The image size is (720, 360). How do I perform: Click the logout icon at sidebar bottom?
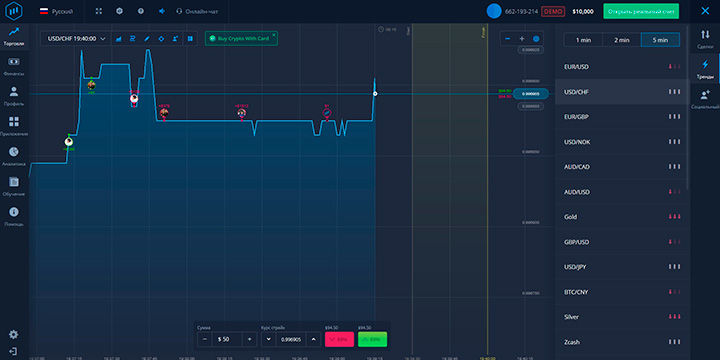(x=14, y=351)
